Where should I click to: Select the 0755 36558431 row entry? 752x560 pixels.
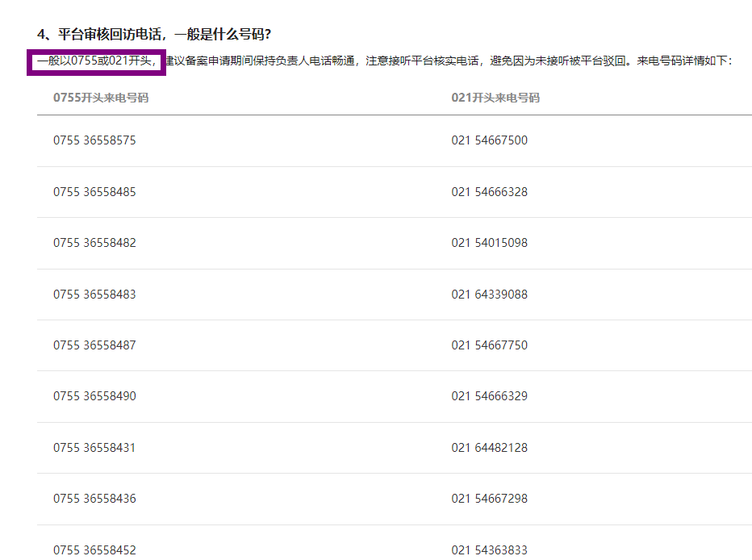tap(94, 448)
